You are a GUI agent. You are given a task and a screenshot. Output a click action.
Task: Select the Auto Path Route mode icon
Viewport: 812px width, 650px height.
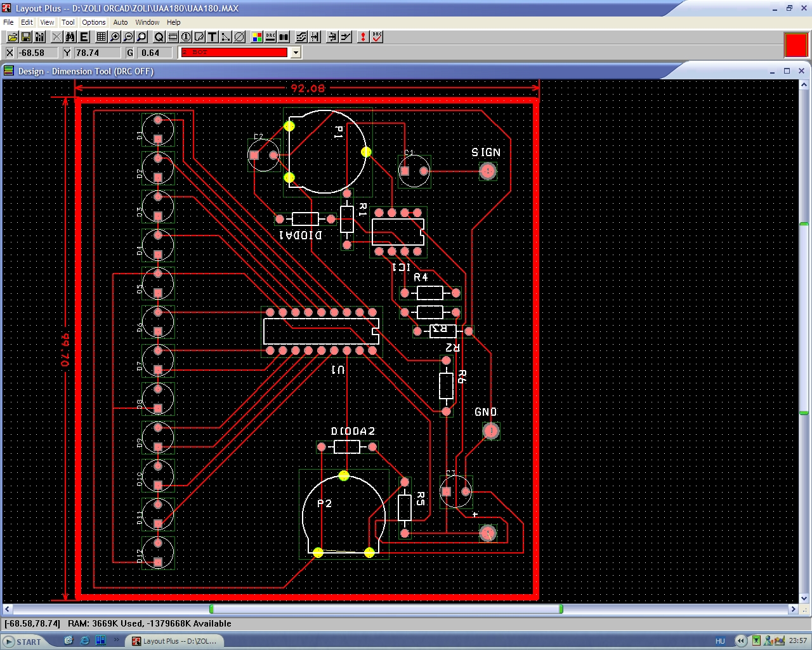click(301, 37)
